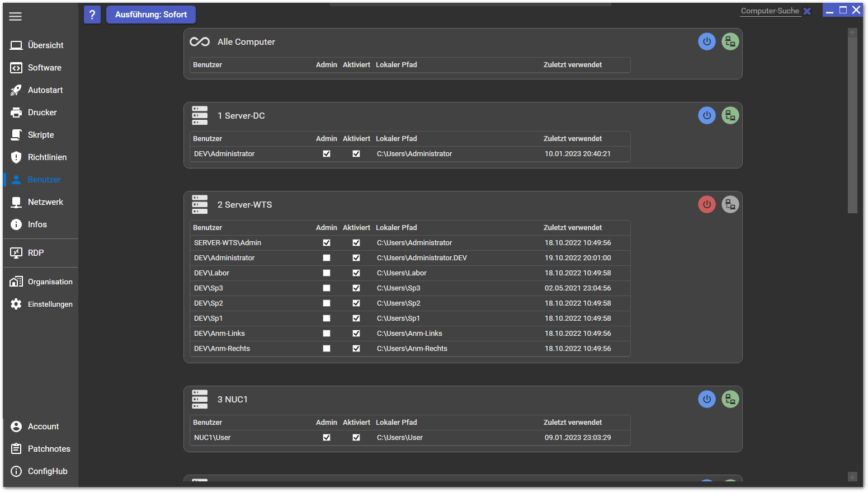The height and width of the screenshot is (492, 868).
Task: Toggle Admin checkbox for SERVER-WTS\Admin
Action: coord(327,243)
